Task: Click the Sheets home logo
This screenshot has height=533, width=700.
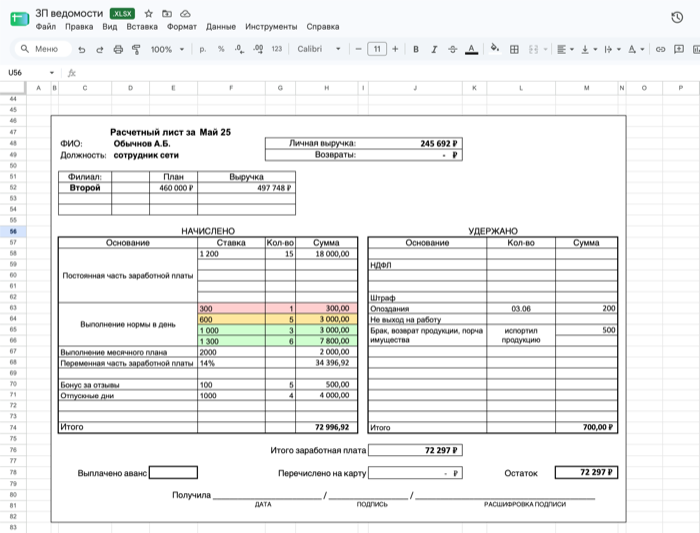Action: (x=19, y=19)
